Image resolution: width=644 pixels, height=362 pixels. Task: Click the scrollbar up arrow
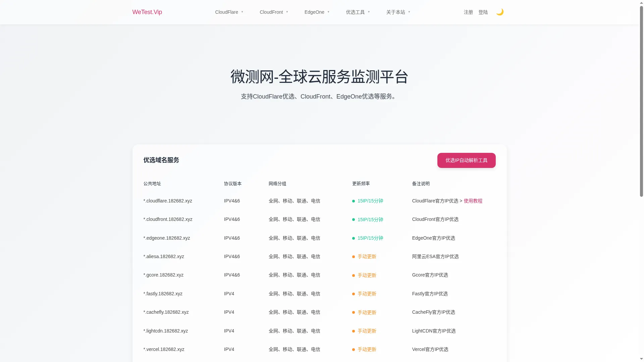click(x=641, y=2)
